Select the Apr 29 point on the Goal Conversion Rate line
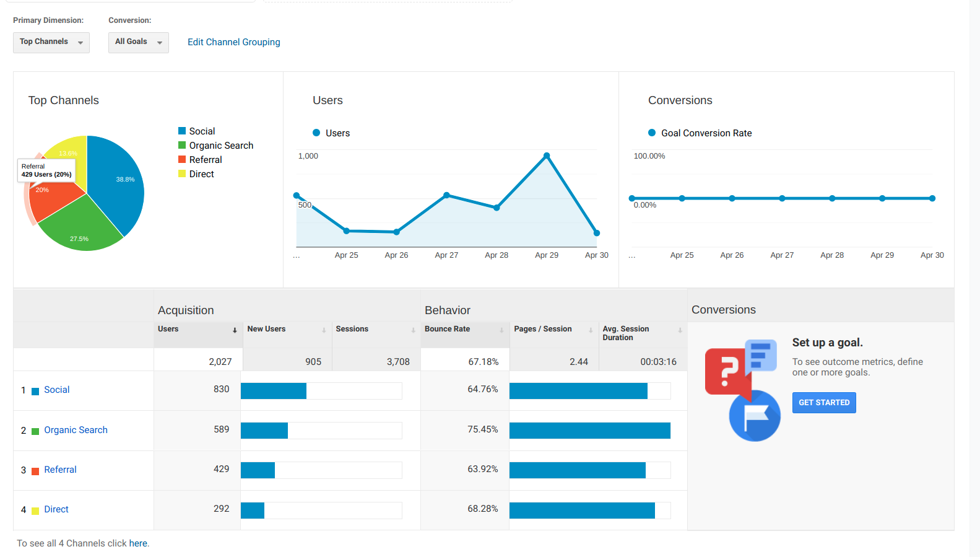 (882, 198)
